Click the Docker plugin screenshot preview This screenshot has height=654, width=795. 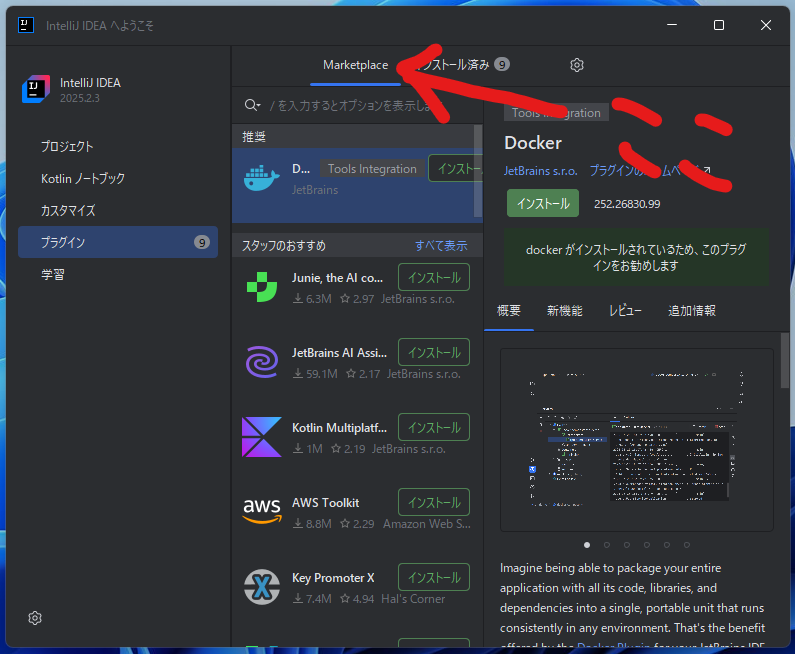636,439
